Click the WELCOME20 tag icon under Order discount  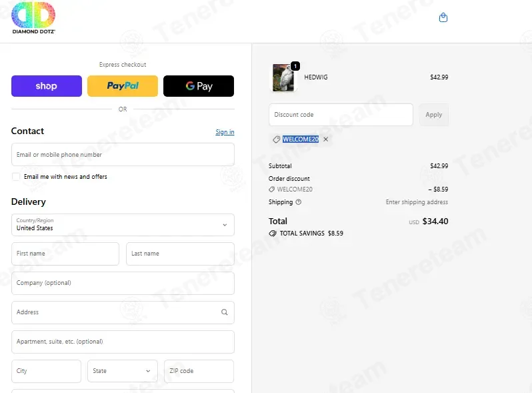click(x=271, y=189)
